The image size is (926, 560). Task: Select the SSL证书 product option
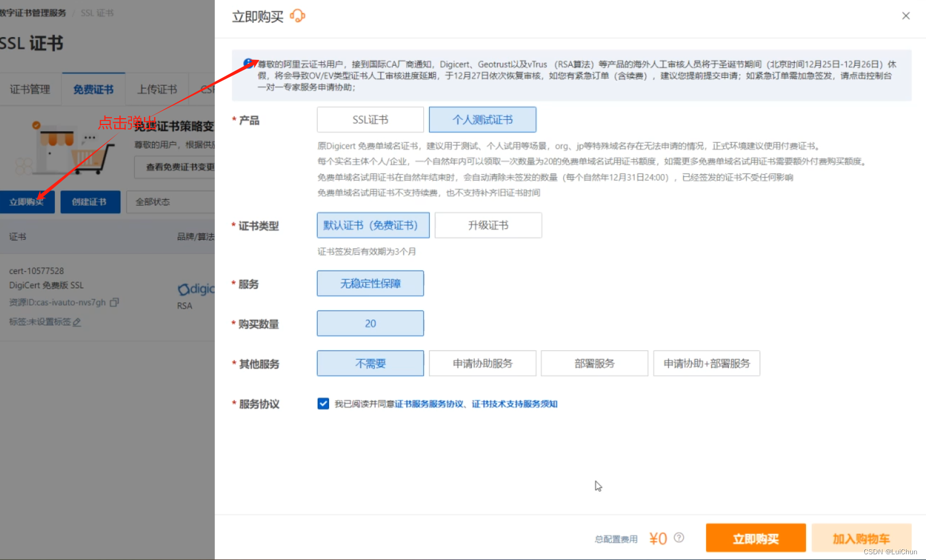tap(370, 120)
